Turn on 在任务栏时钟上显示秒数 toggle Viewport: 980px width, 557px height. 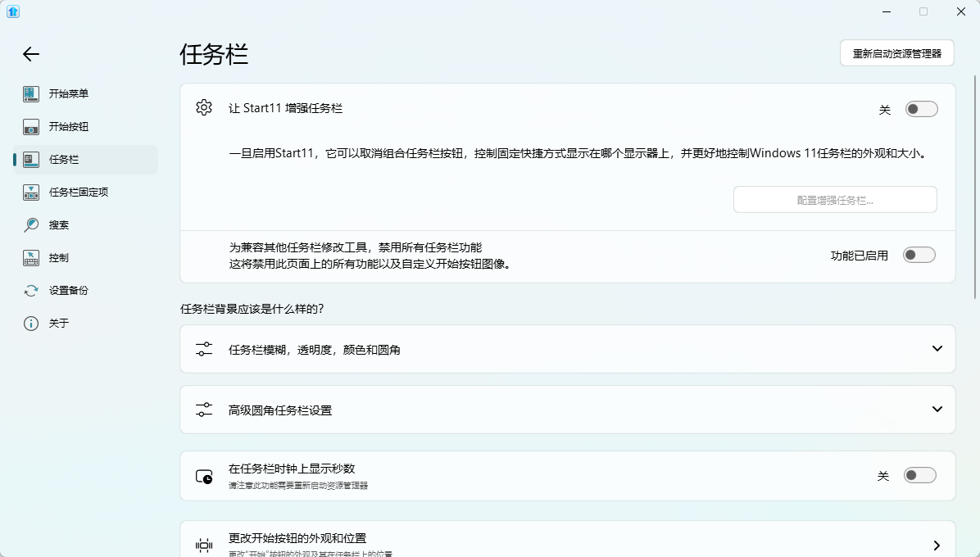(920, 475)
